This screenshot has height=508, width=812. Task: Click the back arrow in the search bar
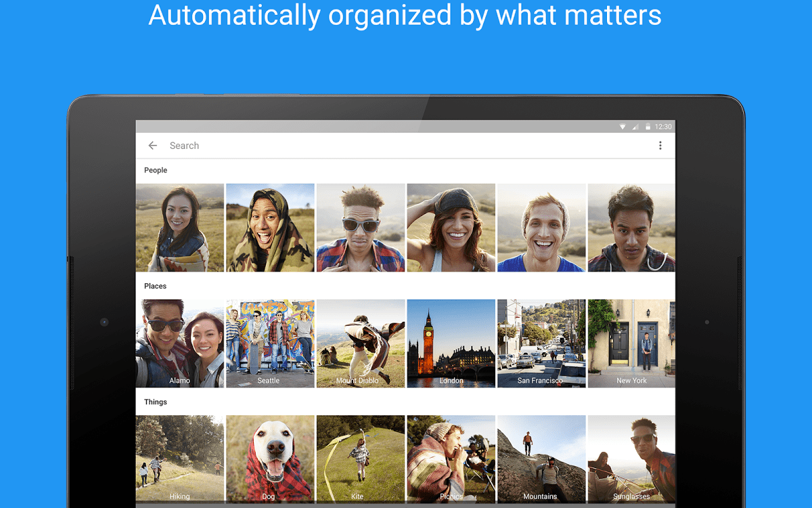pos(152,145)
